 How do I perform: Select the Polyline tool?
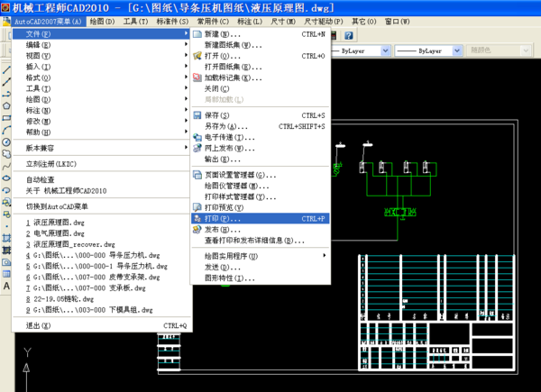[x=6, y=94]
